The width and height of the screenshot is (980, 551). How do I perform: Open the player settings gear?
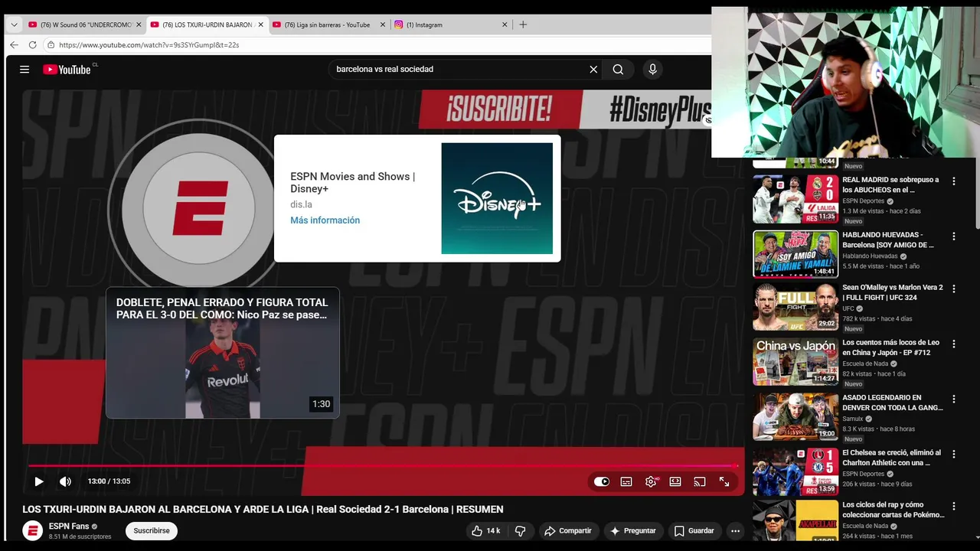coord(651,481)
